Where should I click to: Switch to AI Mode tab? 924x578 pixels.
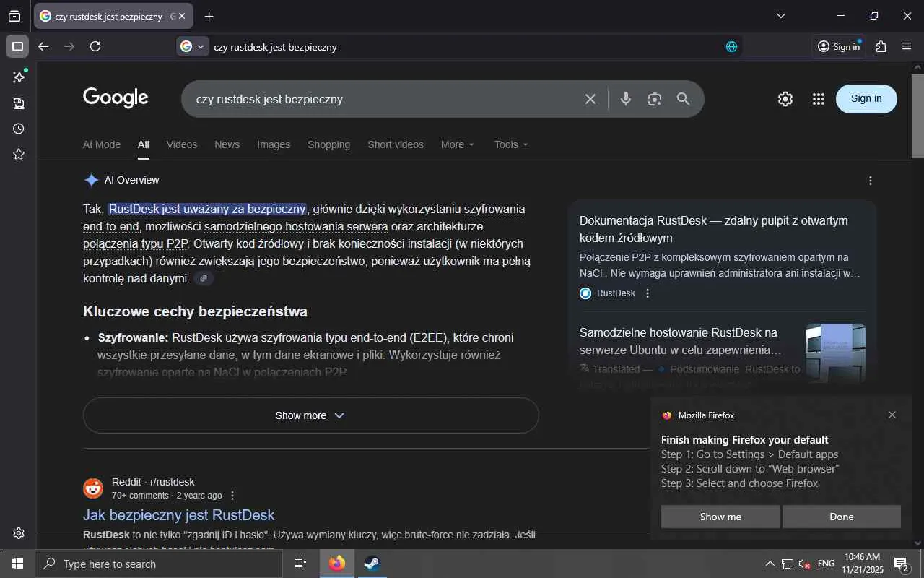click(102, 144)
